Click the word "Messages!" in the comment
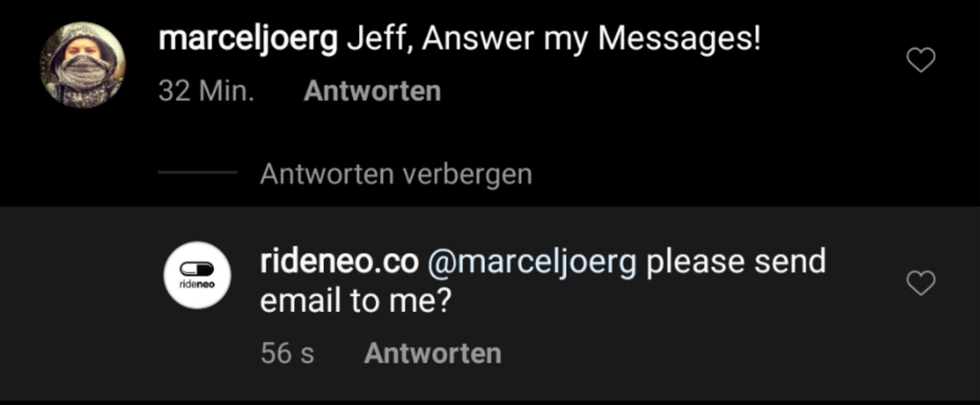The width and height of the screenshot is (980, 405). (x=679, y=39)
